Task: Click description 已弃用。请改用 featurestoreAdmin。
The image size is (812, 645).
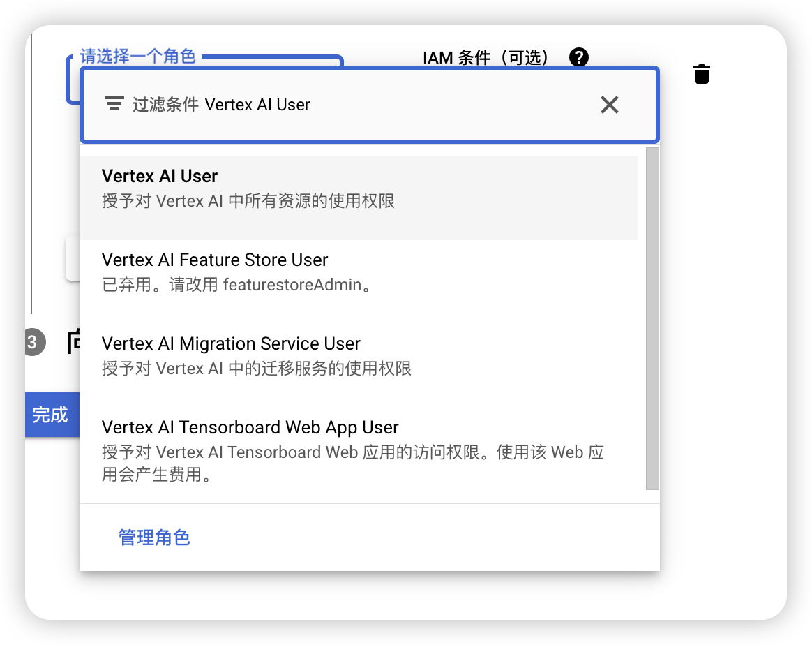Action: [236, 285]
